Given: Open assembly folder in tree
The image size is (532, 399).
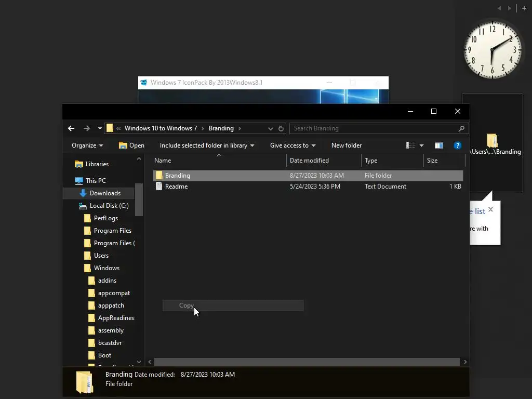Looking at the screenshot, I should [105, 330].
